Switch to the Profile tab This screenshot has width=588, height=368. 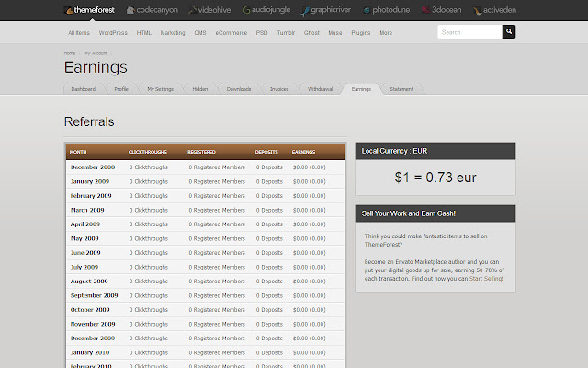click(x=121, y=89)
